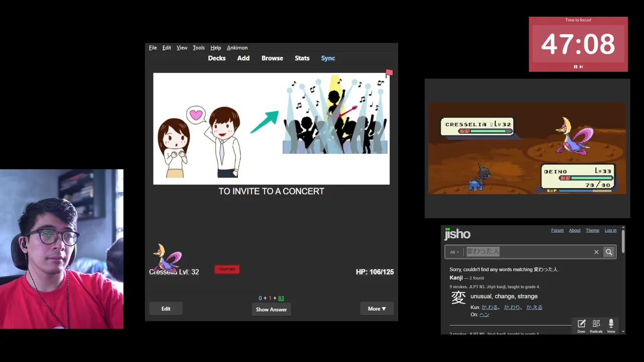
Task: Open the View menu in Anki
Action: tap(182, 48)
